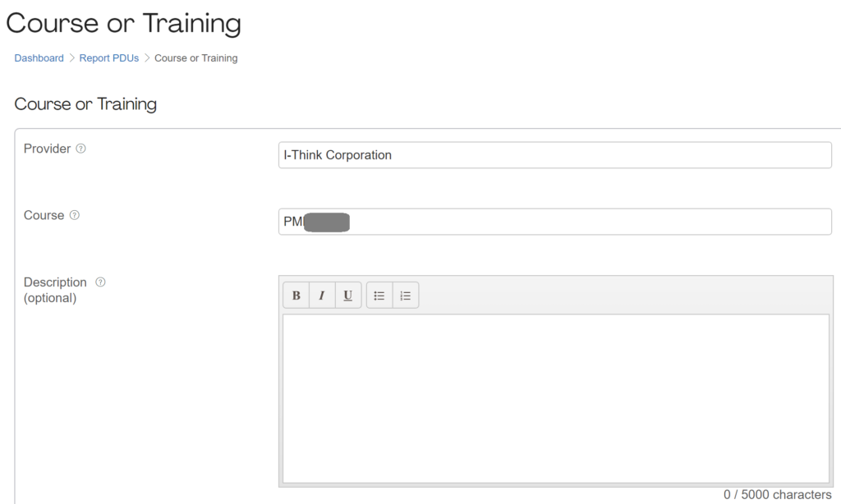Insert a numbered list in description
Image resolution: width=841 pixels, height=504 pixels.
[x=406, y=296]
